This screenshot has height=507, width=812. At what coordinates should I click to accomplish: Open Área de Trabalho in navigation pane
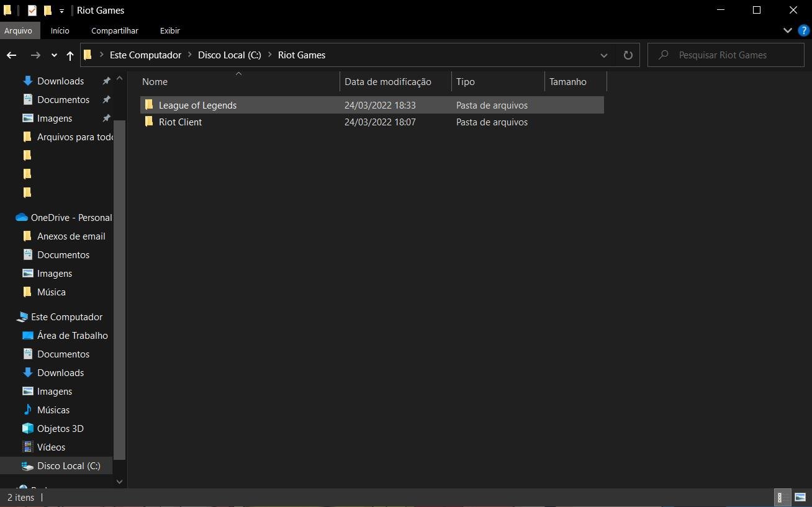pos(73,336)
